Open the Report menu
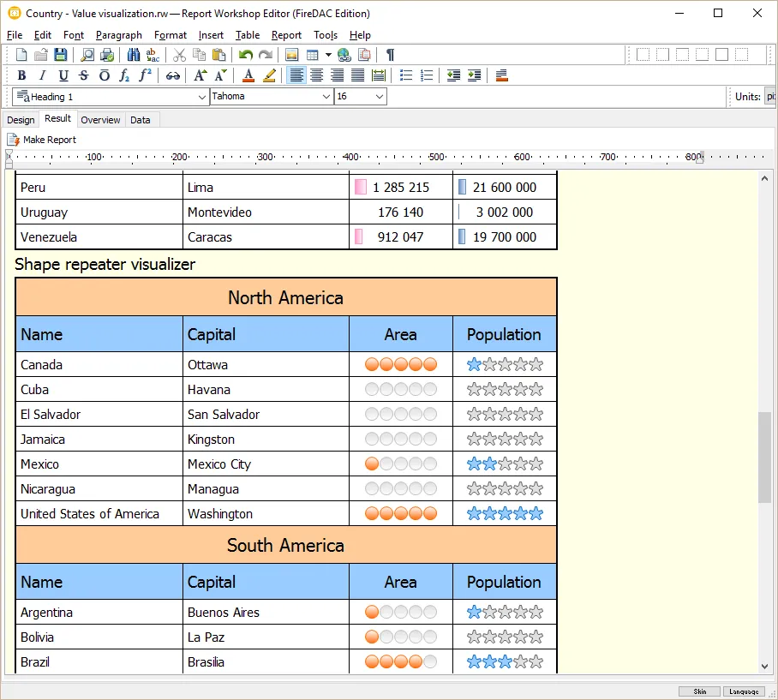The image size is (778, 700). pos(286,35)
